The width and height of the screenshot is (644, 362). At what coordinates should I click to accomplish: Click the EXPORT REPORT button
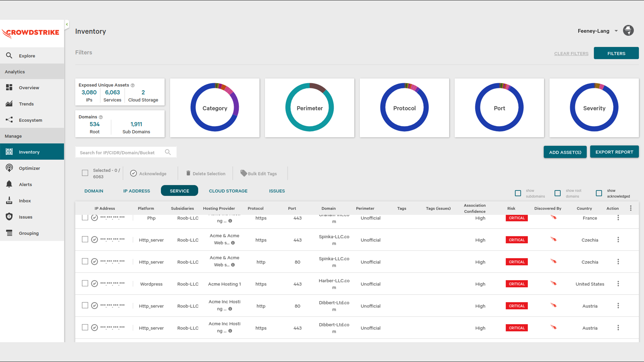[614, 152]
